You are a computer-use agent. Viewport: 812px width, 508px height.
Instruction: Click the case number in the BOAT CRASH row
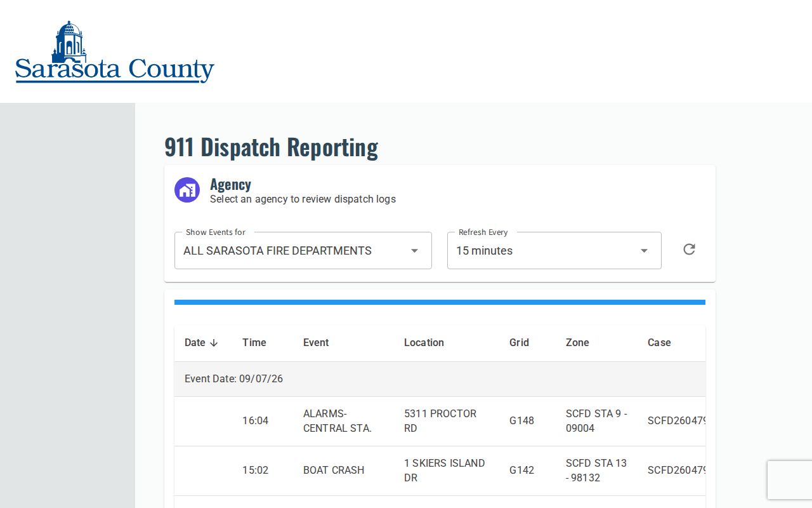(x=676, y=471)
